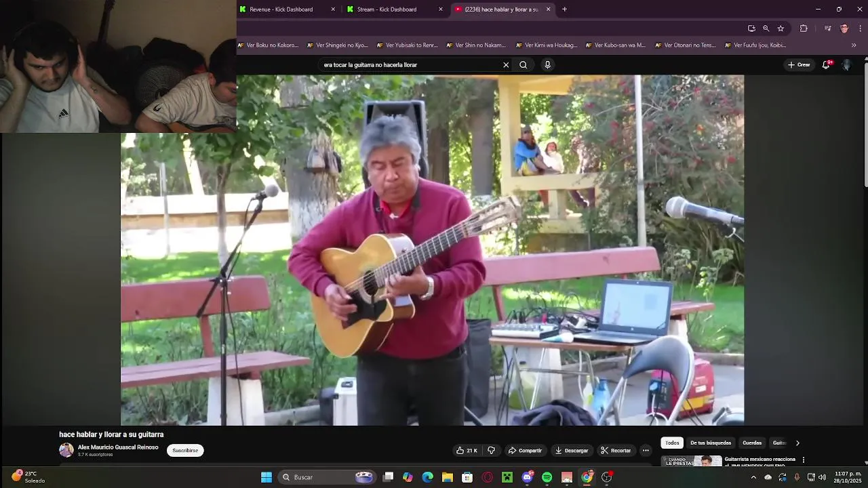Open OBS Studio from the taskbar
The image size is (868, 488).
point(607,477)
